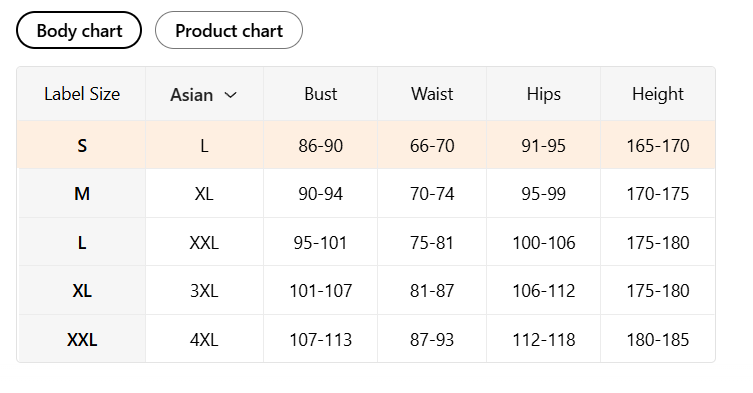Image resolution: width=753 pixels, height=393 pixels.
Task: Select the S label size row
Action: [366, 145]
